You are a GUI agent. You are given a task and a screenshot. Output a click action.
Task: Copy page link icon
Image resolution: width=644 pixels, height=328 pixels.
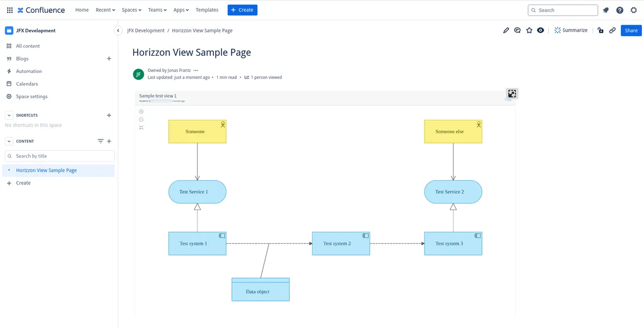(x=612, y=31)
